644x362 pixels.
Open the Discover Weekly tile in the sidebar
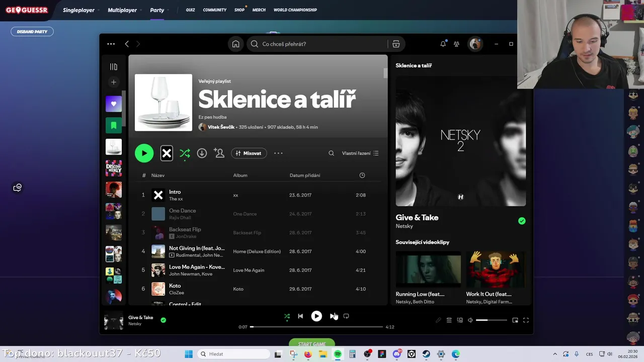click(114, 168)
